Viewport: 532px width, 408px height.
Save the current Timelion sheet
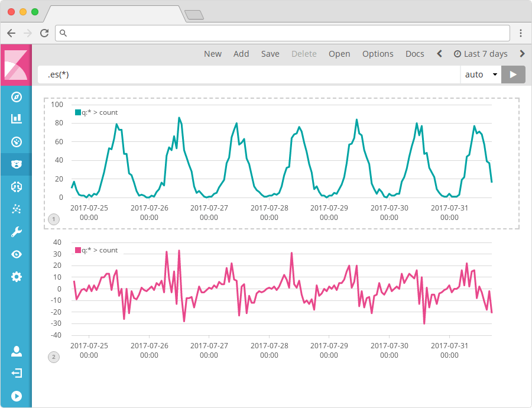270,53
